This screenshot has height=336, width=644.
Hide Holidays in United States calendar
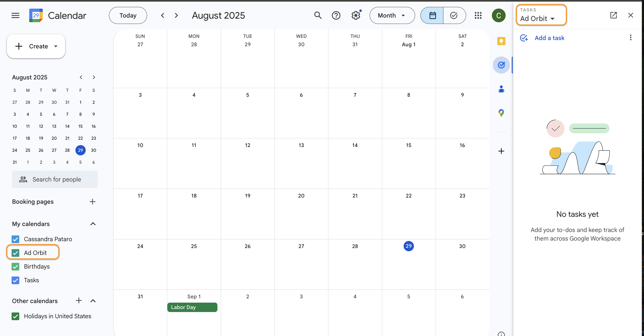(15, 316)
